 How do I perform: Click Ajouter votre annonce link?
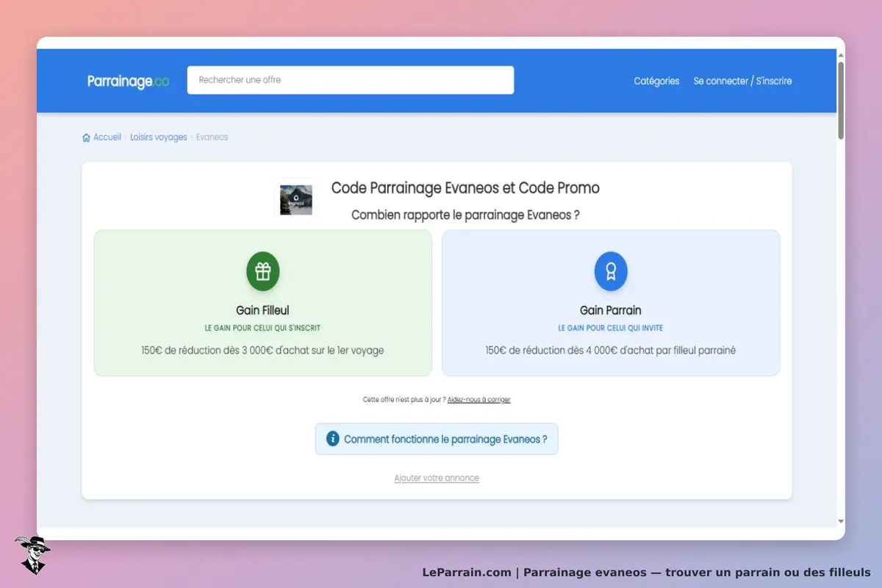(x=437, y=478)
